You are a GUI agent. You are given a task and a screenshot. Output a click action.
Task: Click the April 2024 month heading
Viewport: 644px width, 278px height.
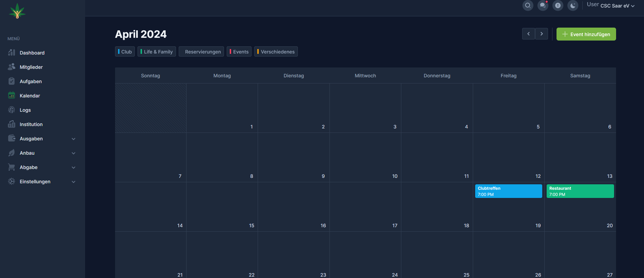click(141, 34)
